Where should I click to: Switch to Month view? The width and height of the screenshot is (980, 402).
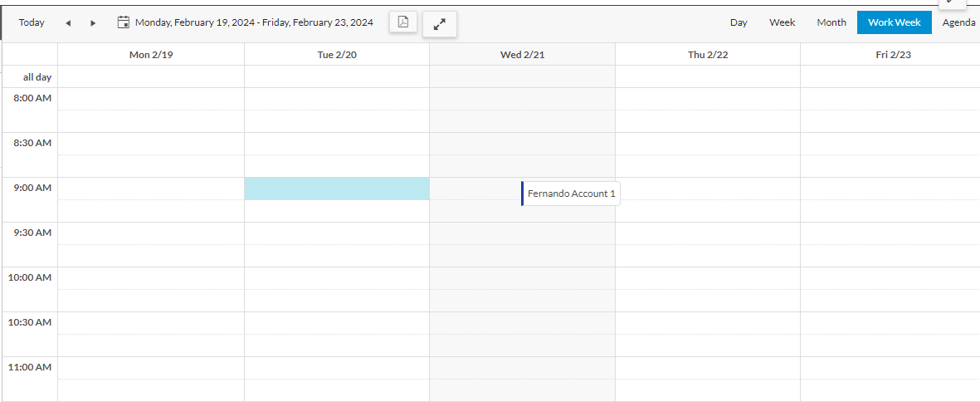[x=831, y=22]
